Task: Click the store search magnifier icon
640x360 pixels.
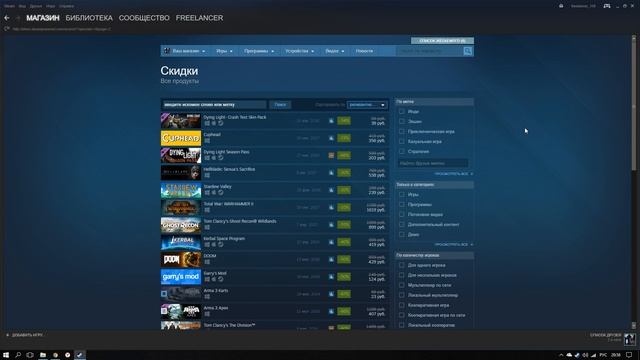Action: coord(468,51)
